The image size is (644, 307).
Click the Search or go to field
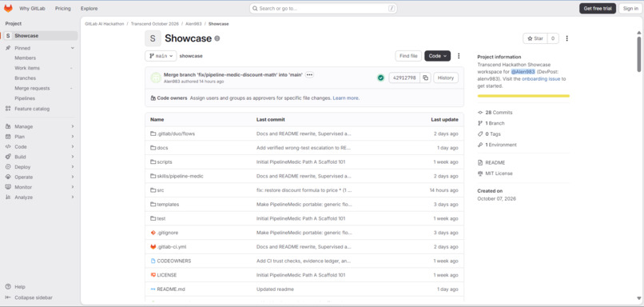[324, 8]
